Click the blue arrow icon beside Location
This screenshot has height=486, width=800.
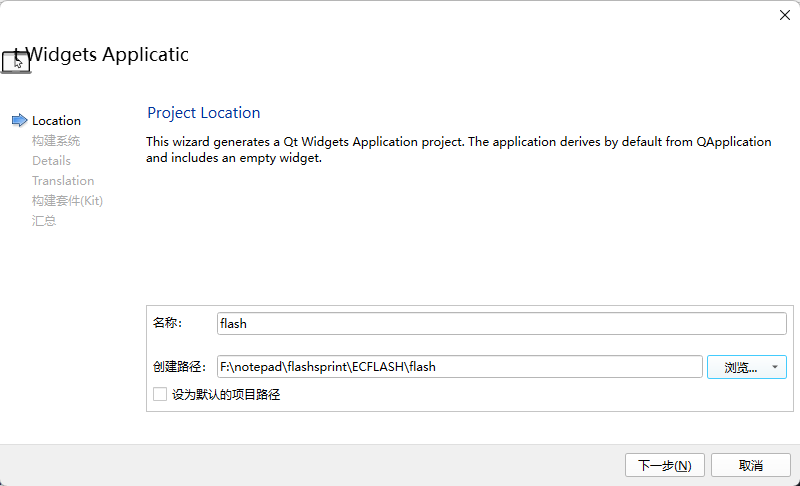pyautogui.click(x=19, y=120)
